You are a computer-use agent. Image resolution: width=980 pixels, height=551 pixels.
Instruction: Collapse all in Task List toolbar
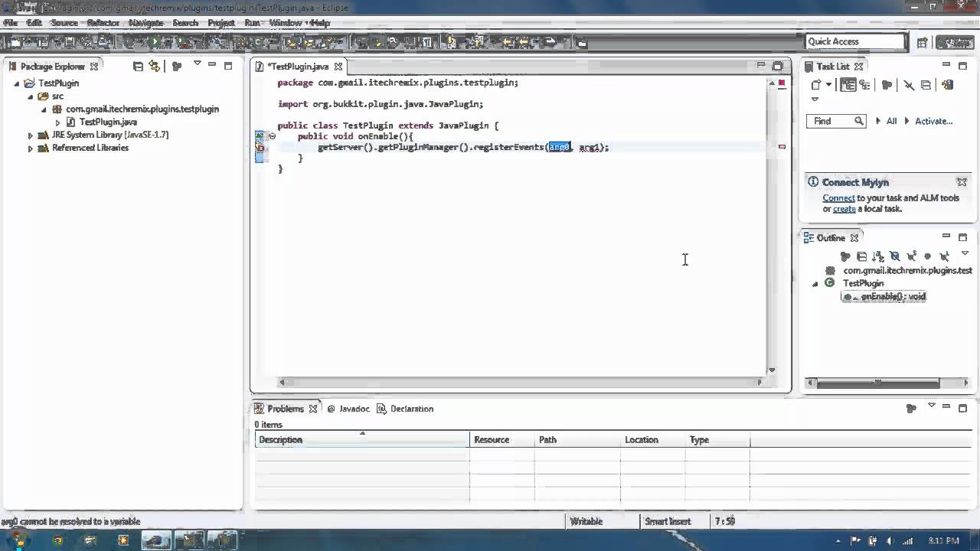[926, 85]
